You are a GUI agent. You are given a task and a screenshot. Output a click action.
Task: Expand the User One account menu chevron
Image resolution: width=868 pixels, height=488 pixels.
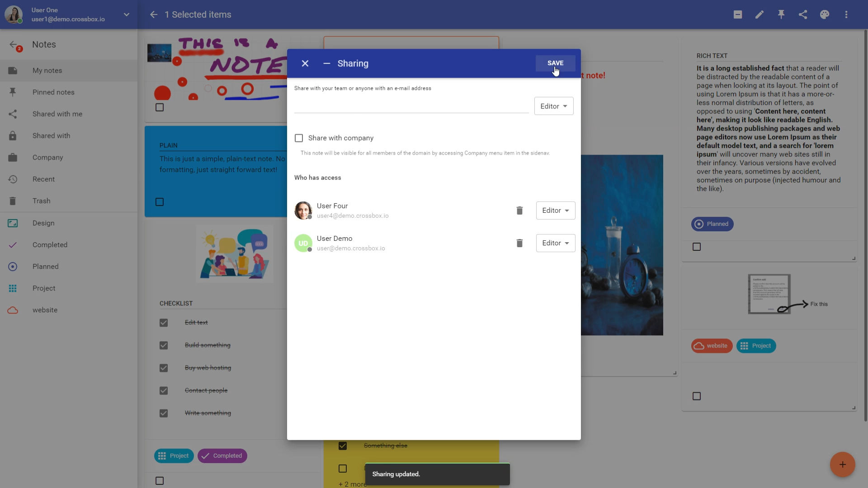(x=127, y=14)
